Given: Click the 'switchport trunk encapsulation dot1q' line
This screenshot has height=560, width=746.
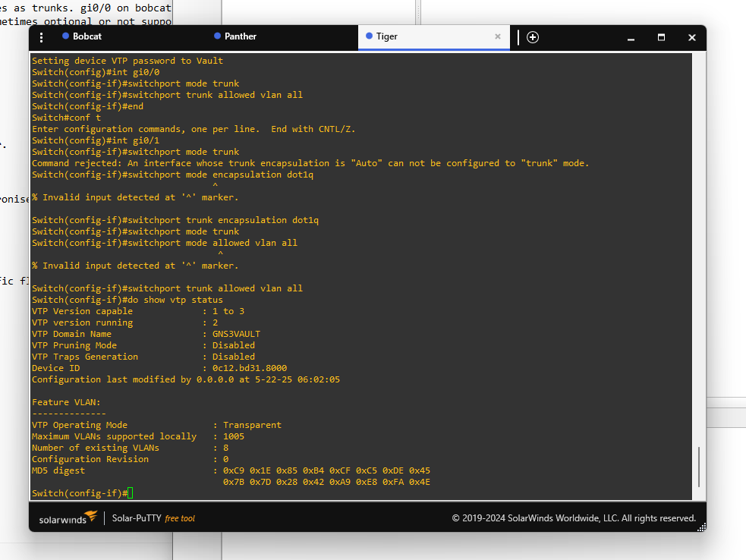Looking at the screenshot, I should (175, 220).
